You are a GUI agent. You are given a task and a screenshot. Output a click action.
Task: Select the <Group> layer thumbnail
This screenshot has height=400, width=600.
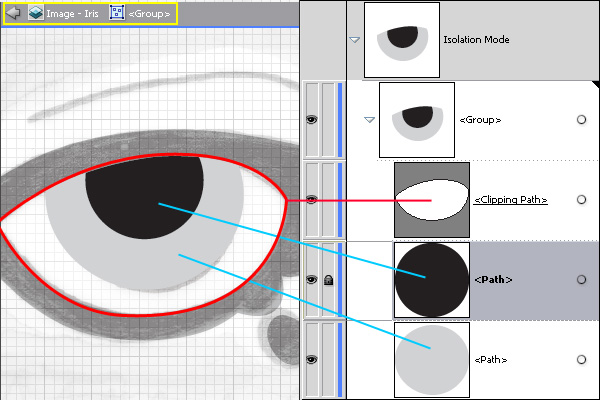417,120
